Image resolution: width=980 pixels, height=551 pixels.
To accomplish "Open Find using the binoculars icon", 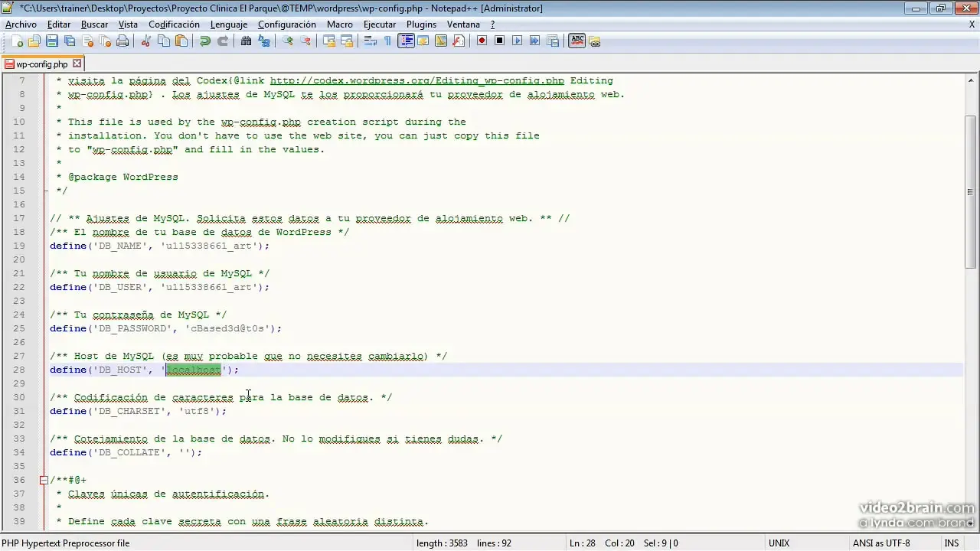I will point(246,41).
